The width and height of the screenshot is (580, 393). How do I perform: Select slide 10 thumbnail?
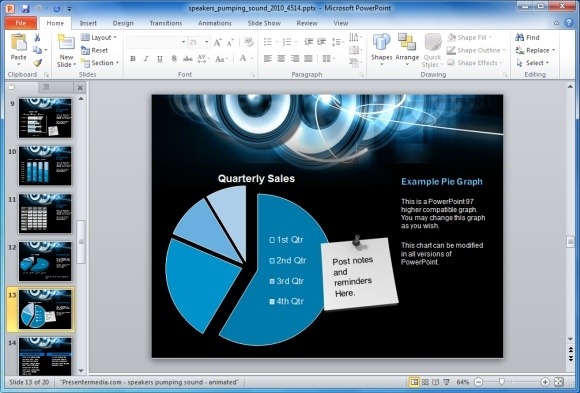(45, 165)
